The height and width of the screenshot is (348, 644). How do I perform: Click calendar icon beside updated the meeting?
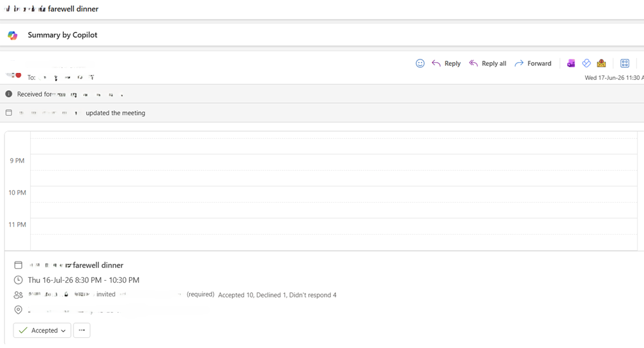click(x=9, y=113)
